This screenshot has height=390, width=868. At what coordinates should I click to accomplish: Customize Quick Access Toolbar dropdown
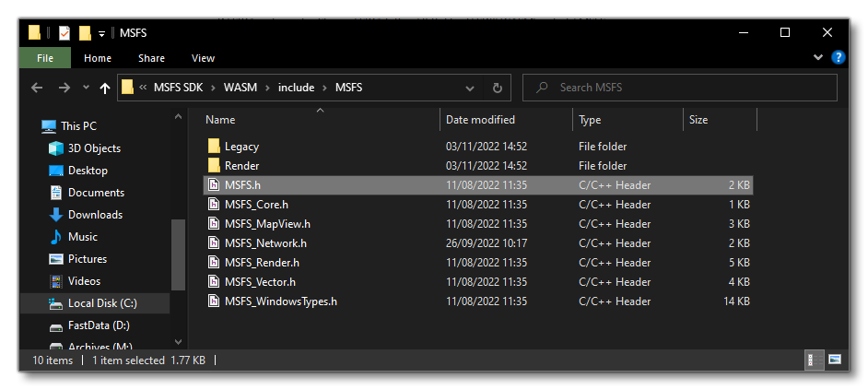coord(101,33)
